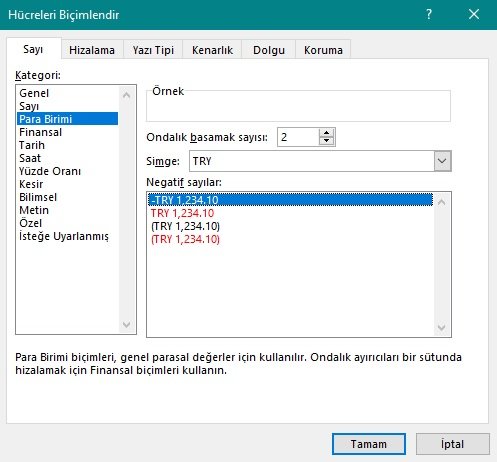Image resolution: width=497 pixels, height=462 pixels.
Task: Switch to the Hizalama tab
Action: point(92,50)
